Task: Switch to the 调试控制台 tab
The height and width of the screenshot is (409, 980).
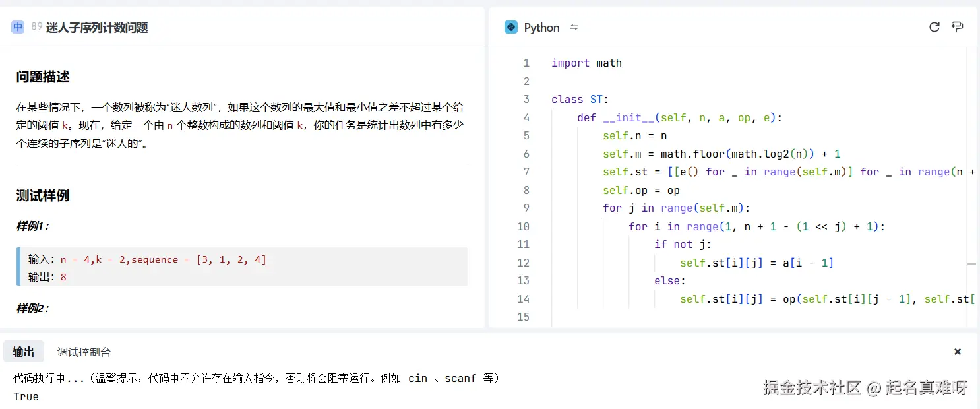Action: (x=84, y=352)
